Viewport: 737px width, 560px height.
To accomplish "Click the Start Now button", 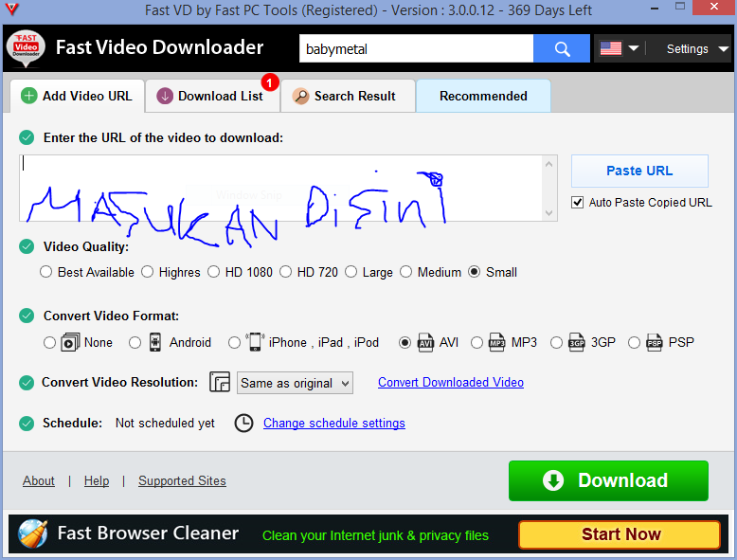I will pos(620,534).
